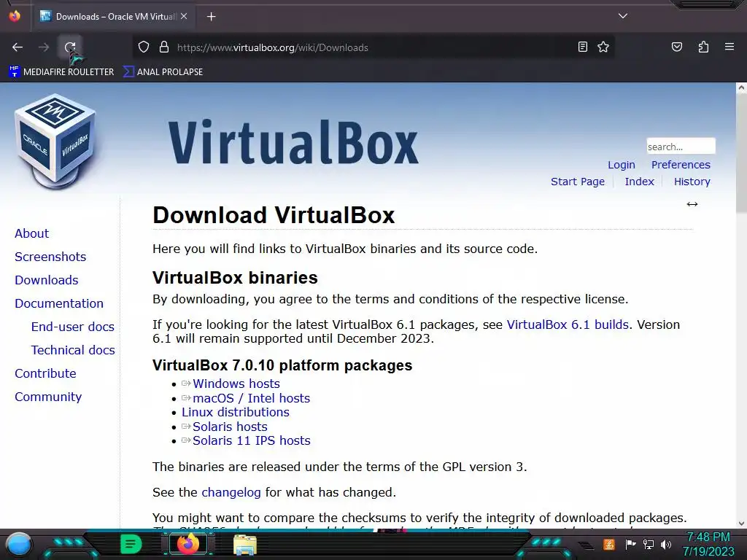Viewport: 747px width, 560px height.
Task: Show site security padlock info
Action: click(164, 47)
